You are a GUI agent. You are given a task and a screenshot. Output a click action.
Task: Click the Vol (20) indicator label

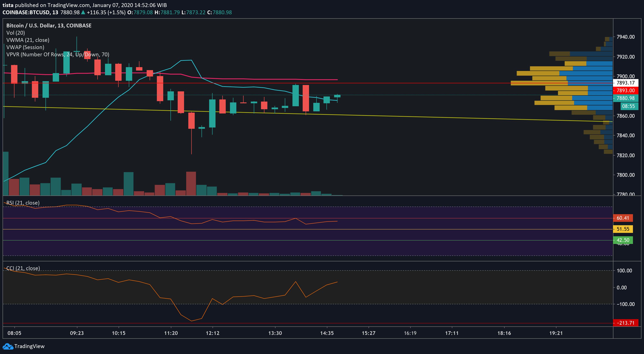16,33
